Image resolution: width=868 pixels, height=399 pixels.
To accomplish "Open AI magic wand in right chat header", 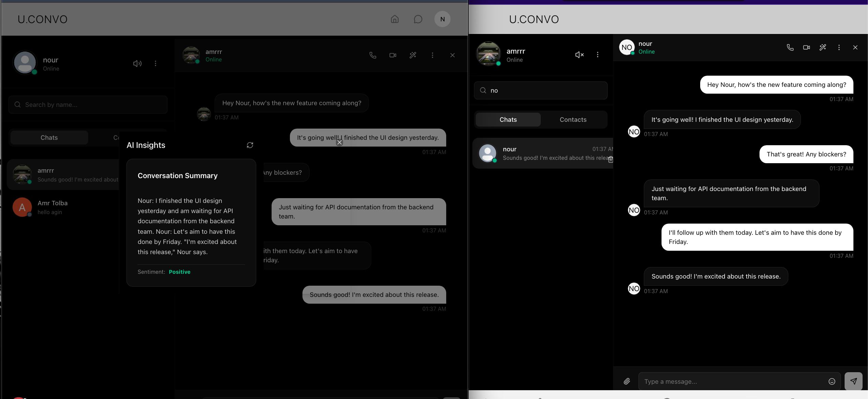I will point(823,47).
